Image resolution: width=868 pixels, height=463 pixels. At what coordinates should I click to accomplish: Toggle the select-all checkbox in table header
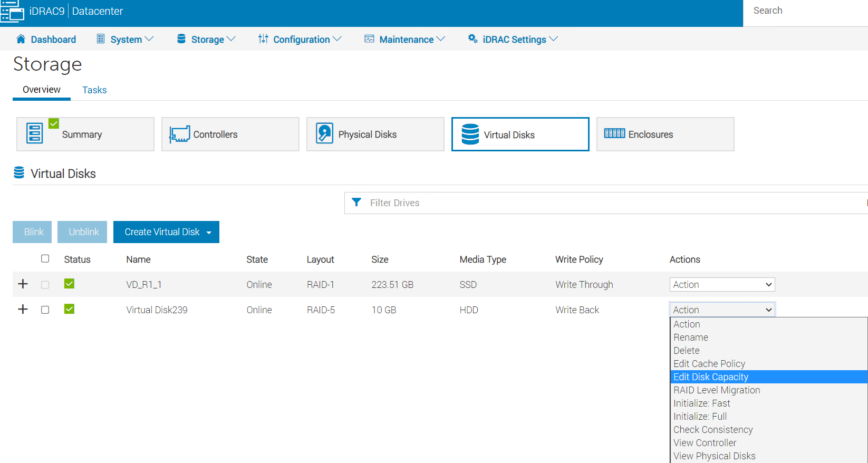point(45,258)
